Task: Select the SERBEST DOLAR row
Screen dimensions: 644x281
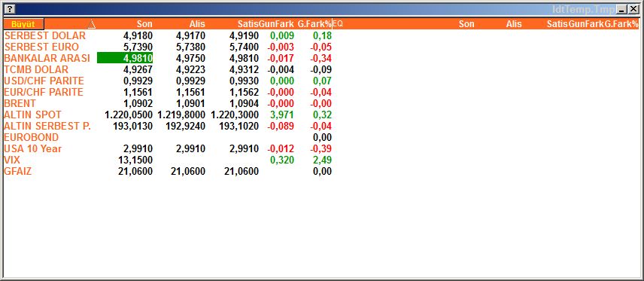Action: (168, 36)
